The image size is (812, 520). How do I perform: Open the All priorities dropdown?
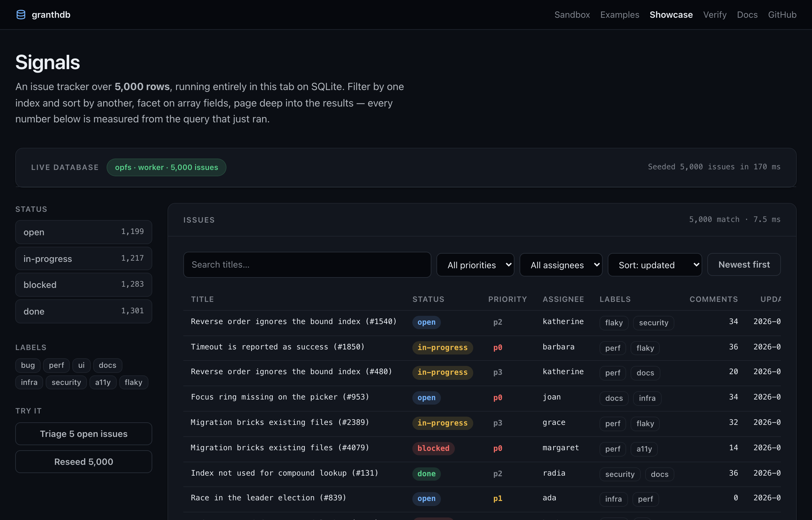click(475, 265)
